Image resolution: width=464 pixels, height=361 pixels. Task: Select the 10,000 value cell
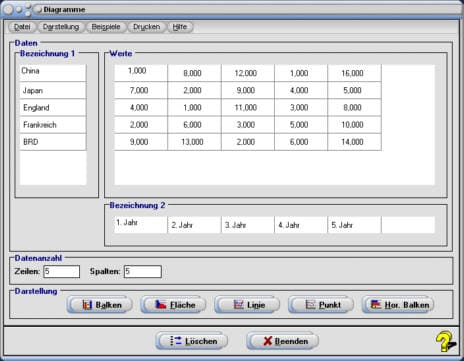click(354, 125)
